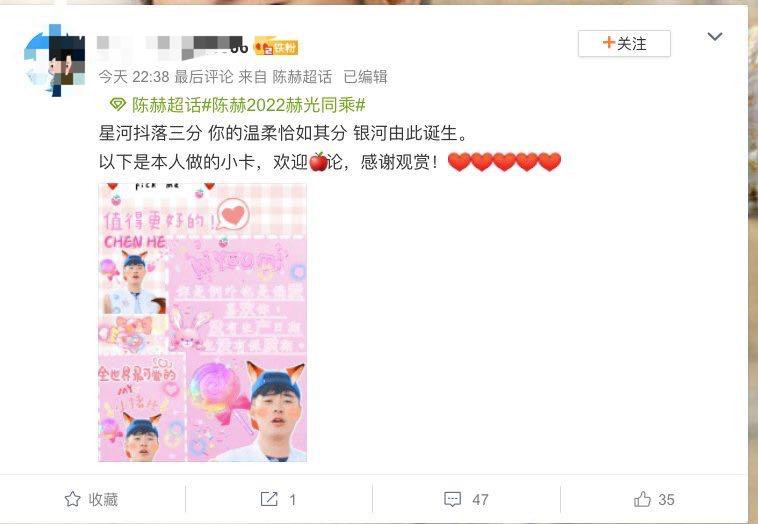
Task: Like the post with thumbs-up icon
Action: [x=642, y=499]
